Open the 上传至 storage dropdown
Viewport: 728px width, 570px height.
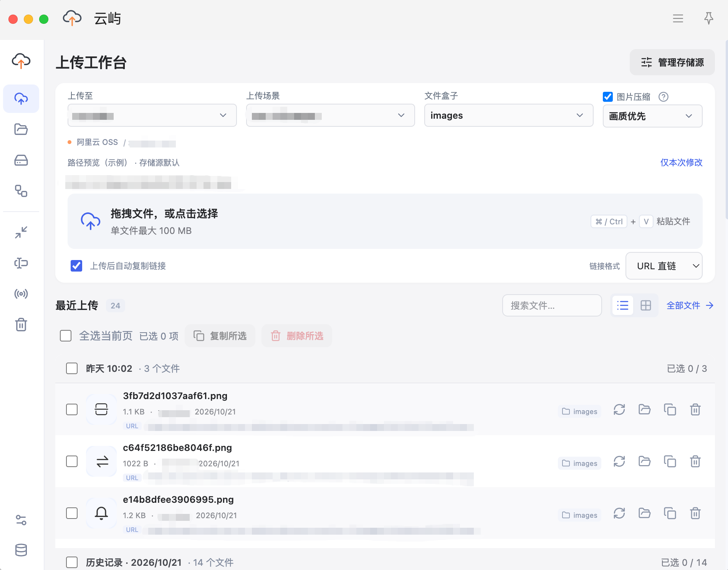152,115
